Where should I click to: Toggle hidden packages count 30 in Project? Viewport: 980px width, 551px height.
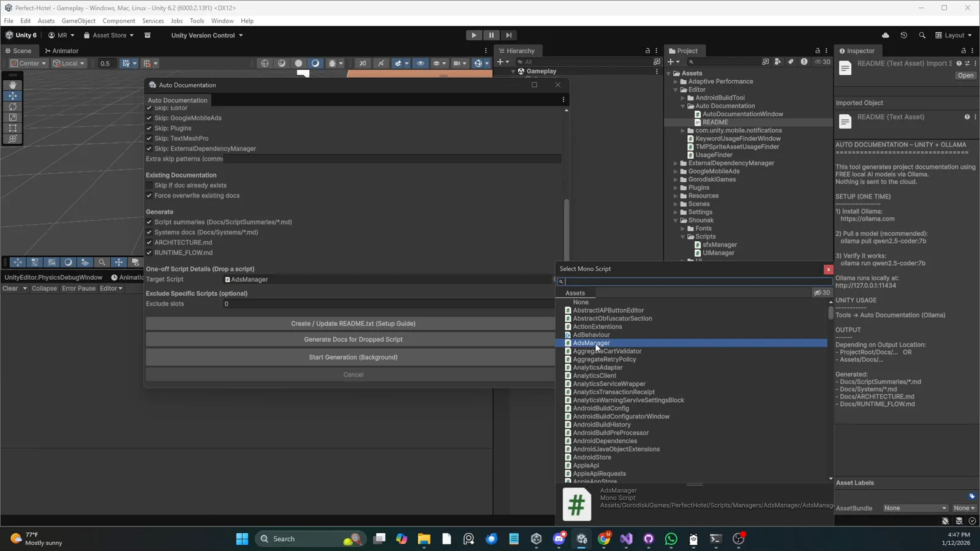[x=822, y=62]
